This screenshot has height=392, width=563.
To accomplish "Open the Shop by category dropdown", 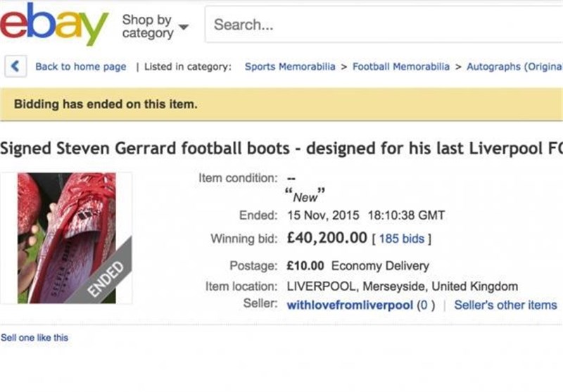I will 155,27.
